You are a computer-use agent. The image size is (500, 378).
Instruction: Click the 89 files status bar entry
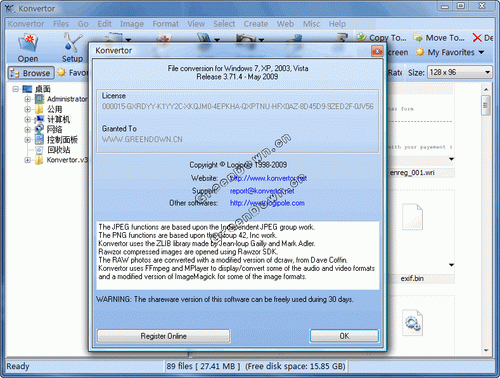click(x=256, y=366)
